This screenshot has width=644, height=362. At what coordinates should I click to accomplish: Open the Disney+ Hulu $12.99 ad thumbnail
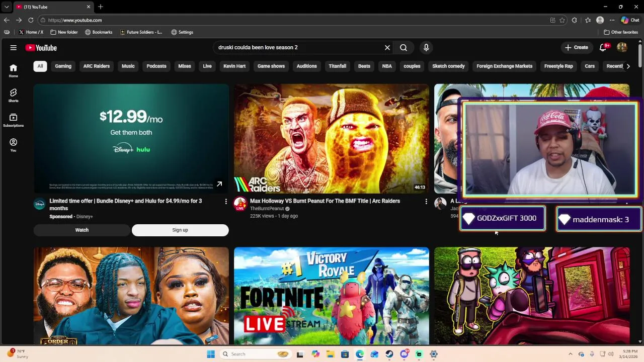(131, 139)
